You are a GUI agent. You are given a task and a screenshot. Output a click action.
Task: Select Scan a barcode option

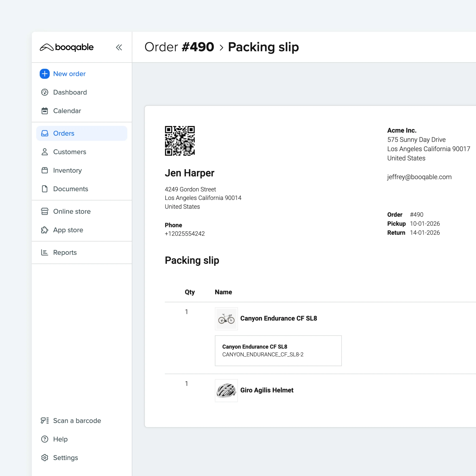click(x=77, y=420)
